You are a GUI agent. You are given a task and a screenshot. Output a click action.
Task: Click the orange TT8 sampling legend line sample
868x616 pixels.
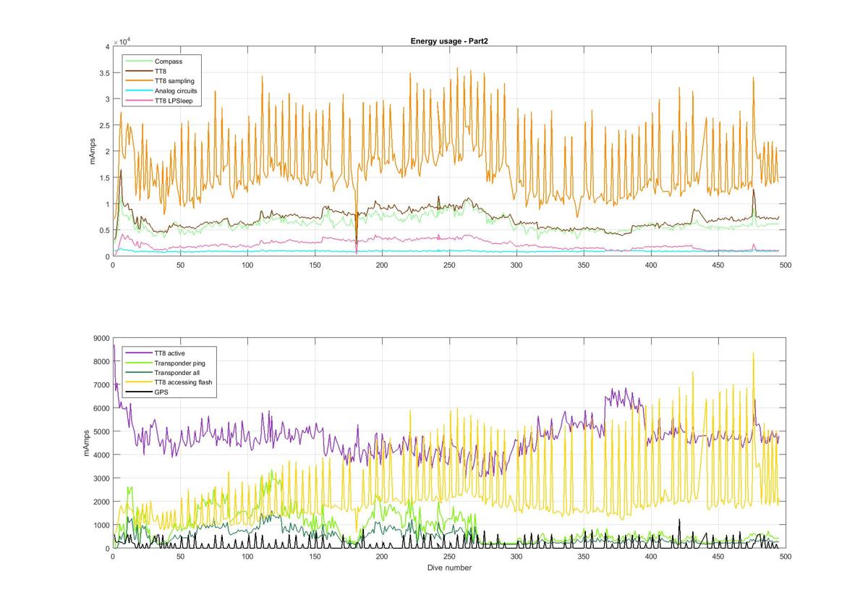pyautogui.click(x=139, y=81)
